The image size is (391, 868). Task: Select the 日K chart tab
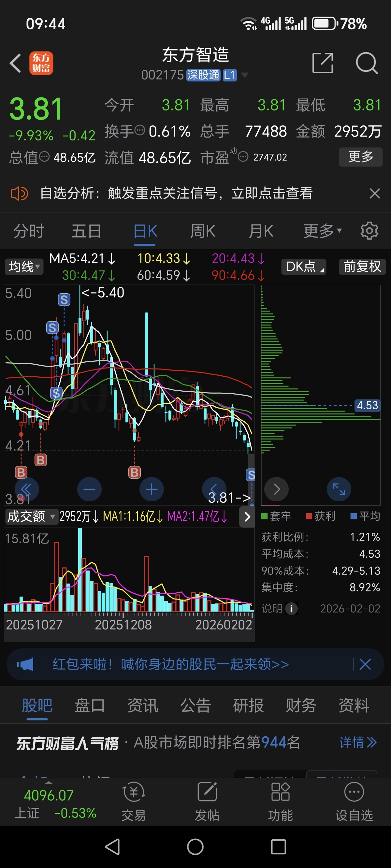[145, 231]
